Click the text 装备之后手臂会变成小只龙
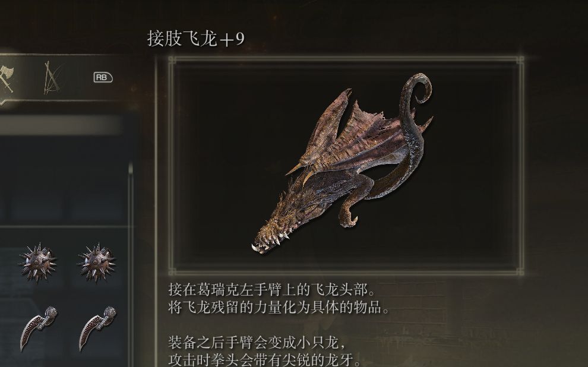The image size is (588, 367). [257, 342]
